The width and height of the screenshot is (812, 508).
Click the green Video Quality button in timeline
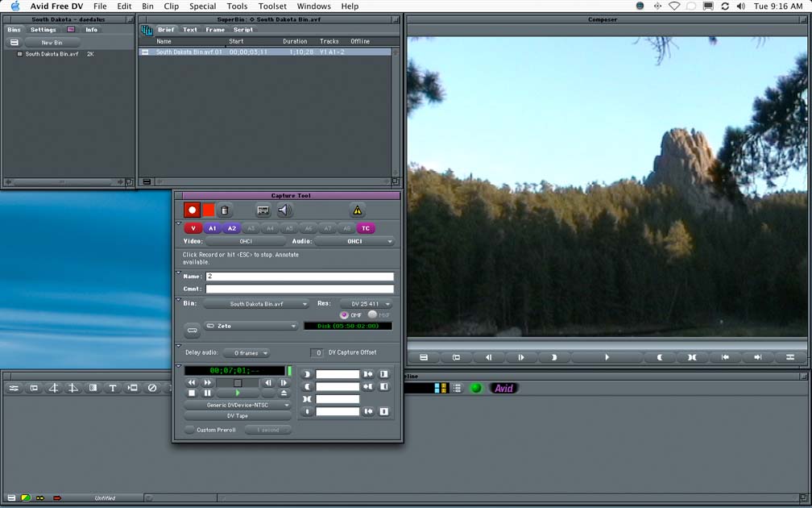click(476, 389)
